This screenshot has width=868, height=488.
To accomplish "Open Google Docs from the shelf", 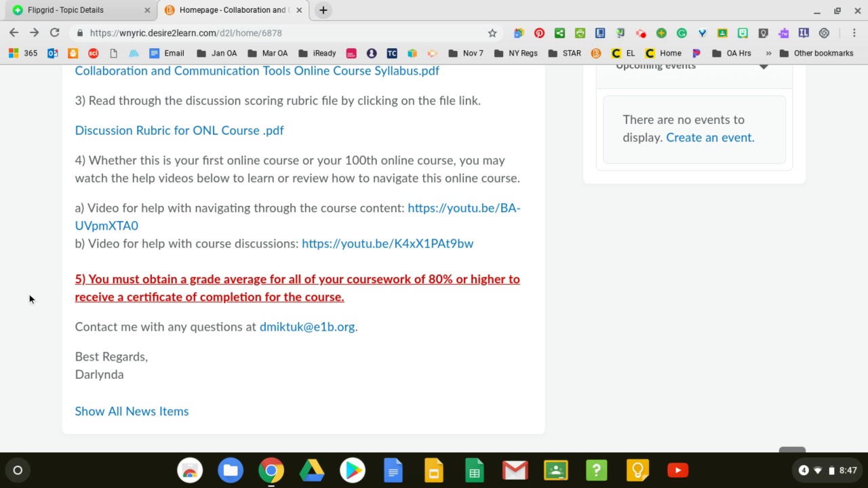I will coord(393,470).
